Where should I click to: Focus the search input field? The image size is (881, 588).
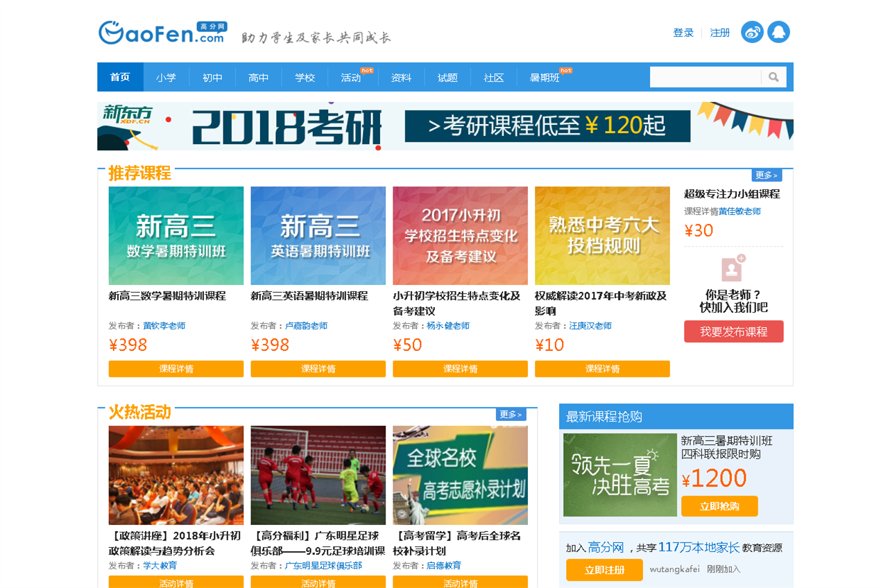pos(705,77)
